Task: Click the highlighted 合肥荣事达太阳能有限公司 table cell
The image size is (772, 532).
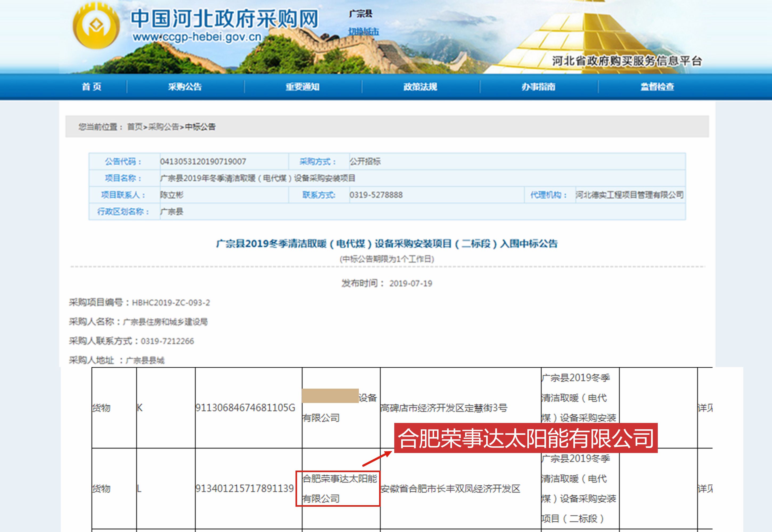Action: point(338,489)
